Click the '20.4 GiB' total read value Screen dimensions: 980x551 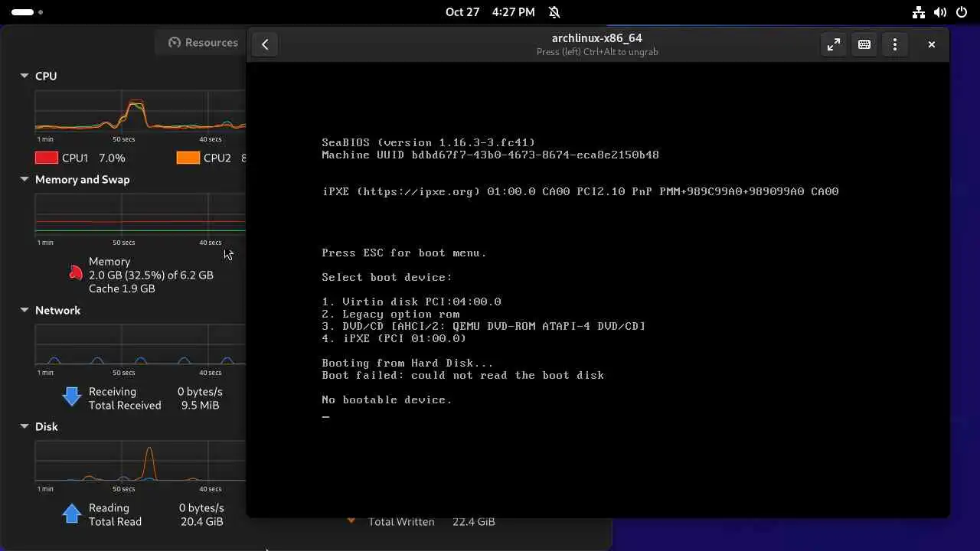point(201,521)
